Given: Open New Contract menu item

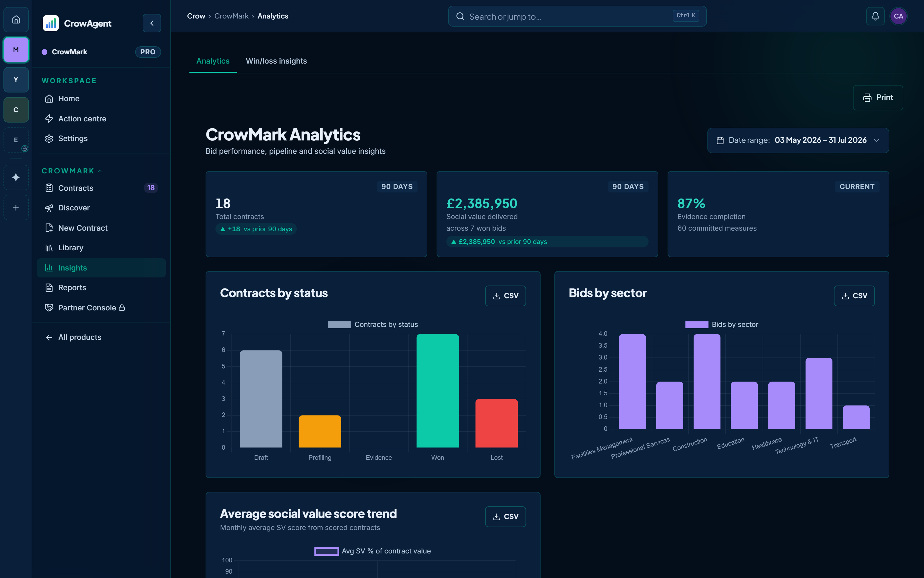Looking at the screenshot, I should click(x=101, y=228).
